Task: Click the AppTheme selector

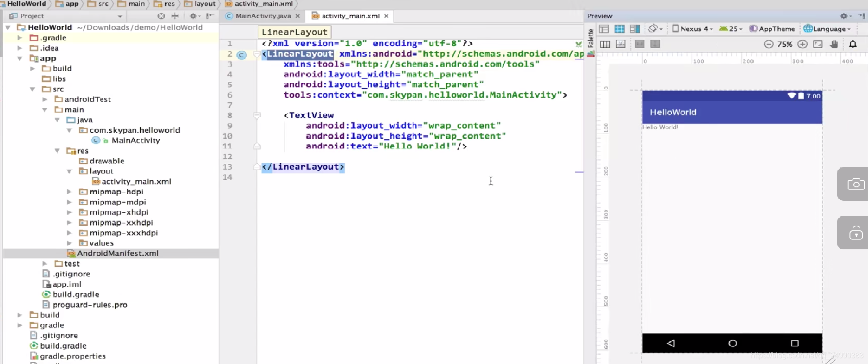Action: (772, 29)
